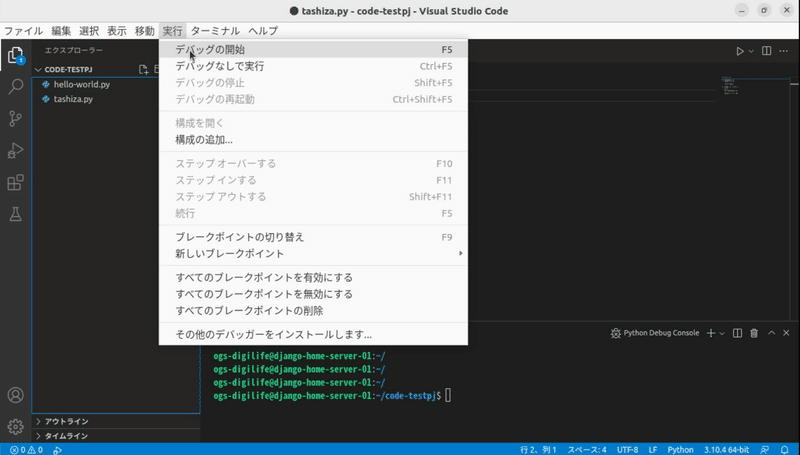Screen dimensions: 800x455
Task: Split the editor to the right
Action: 766,51
